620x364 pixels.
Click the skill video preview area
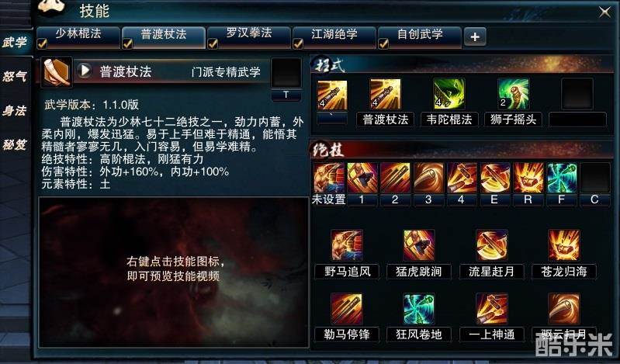click(173, 272)
